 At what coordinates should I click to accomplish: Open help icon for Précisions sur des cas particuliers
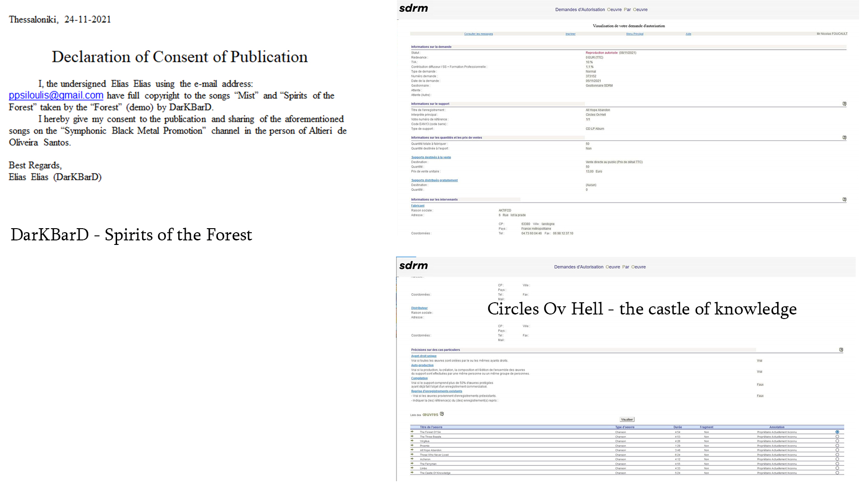click(841, 350)
